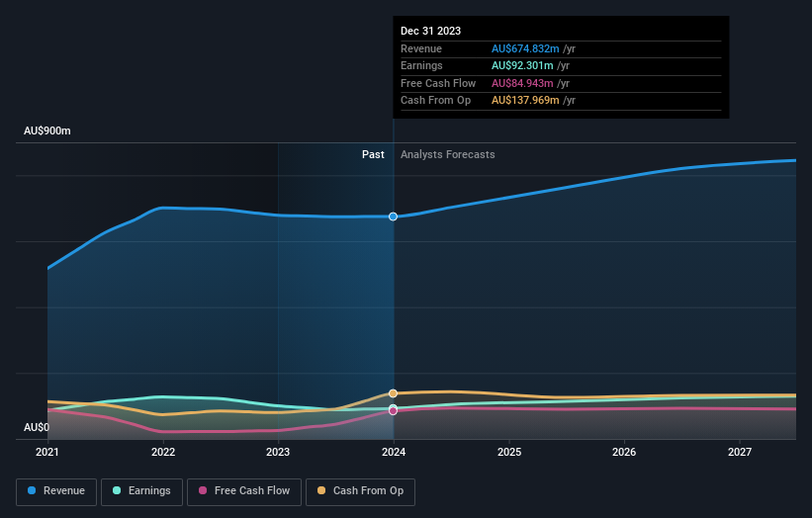Toggle the Cash From Op legend button
The height and width of the screenshot is (518, 812).
coord(360,491)
